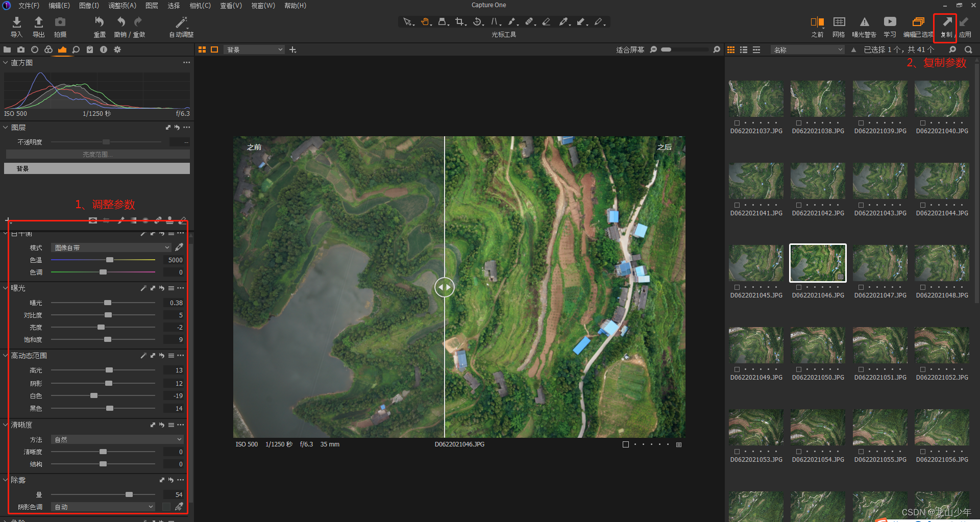This screenshot has width=980, height=522.
Task: Open white balance 模式 dropdown
Action: pyautogui.click(x=111, y=247)
